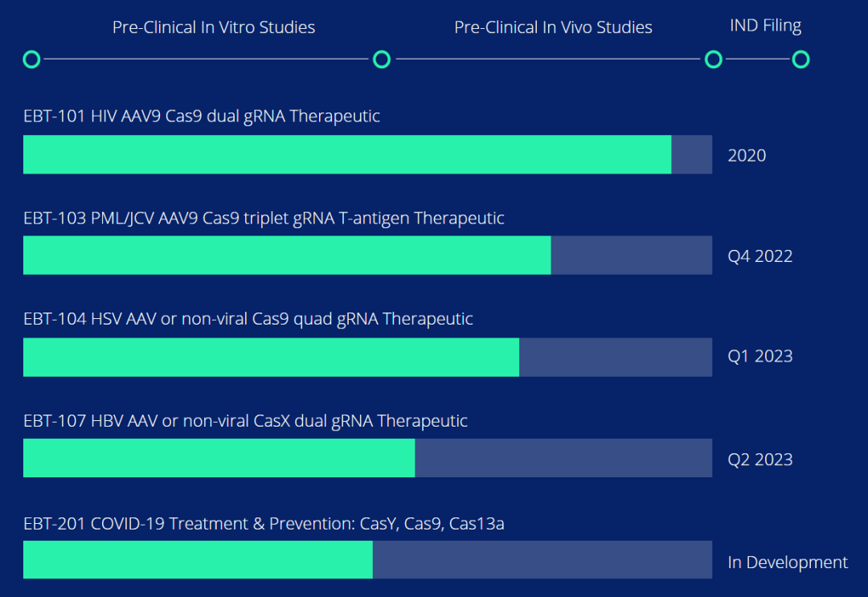This screenshot has height=597, width=868.
Task: Open the EBT-107 HBV CasX dual gRNA title
Action: point(245,421)
